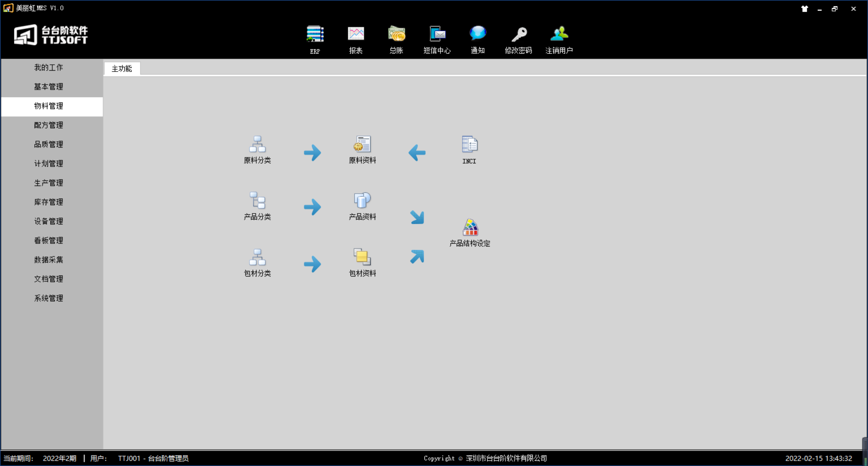Select 配方管理 in sidebar menu
Viewport: 868px width, 466px height.
click(x=49, y=125)
